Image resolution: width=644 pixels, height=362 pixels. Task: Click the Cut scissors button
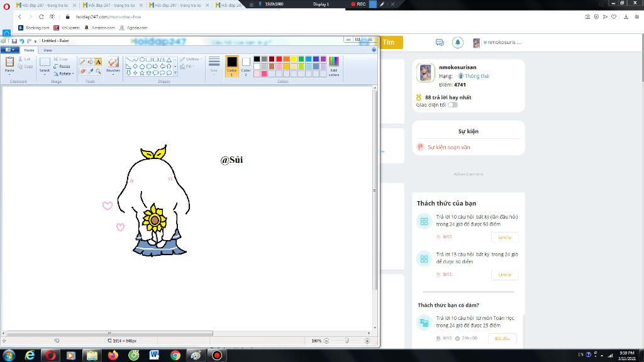[x=25, y=59]
